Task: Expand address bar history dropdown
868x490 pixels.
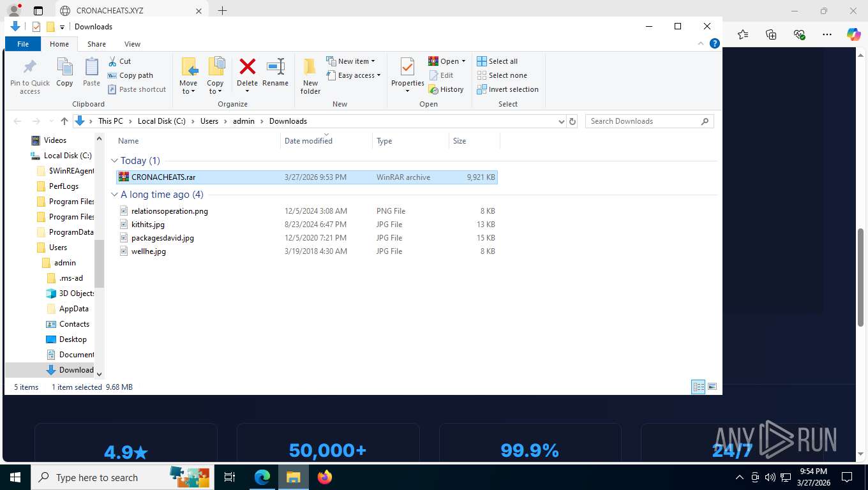Action: (x=561, y=121)
